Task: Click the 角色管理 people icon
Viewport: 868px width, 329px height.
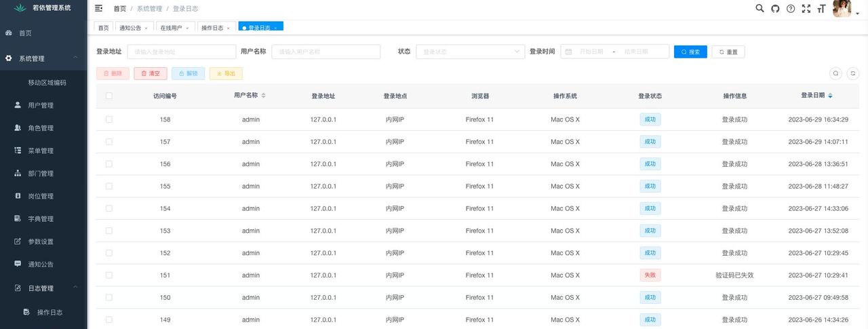Action: (18, 128)
